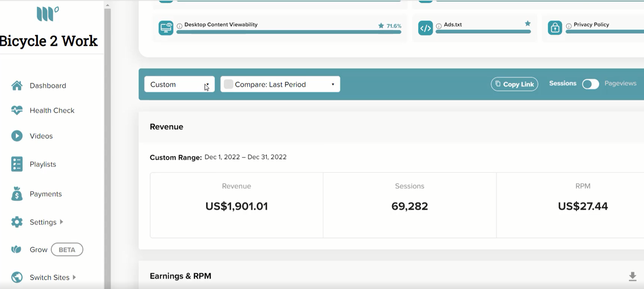Click info icon beside Ads.txt

coord(438,26)
